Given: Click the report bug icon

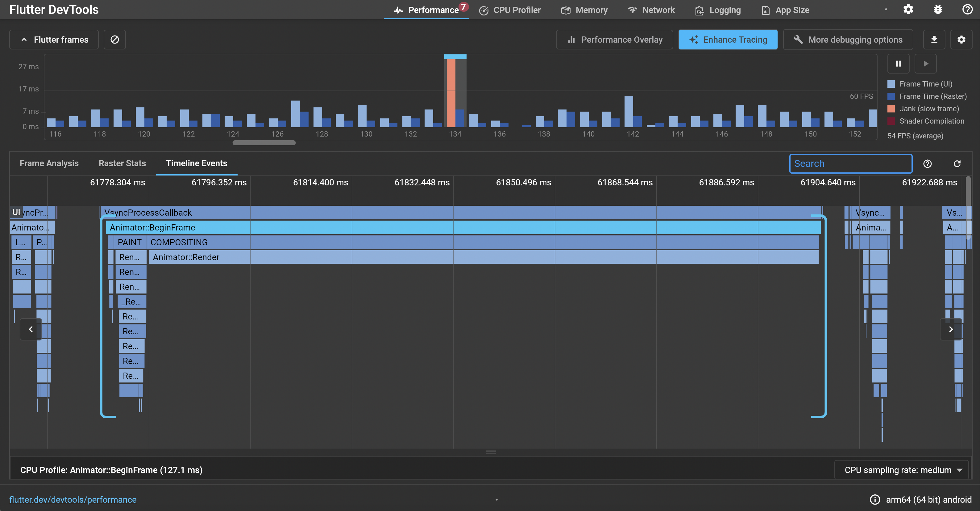Looking at the screenshot, I should tap(938, 10).
